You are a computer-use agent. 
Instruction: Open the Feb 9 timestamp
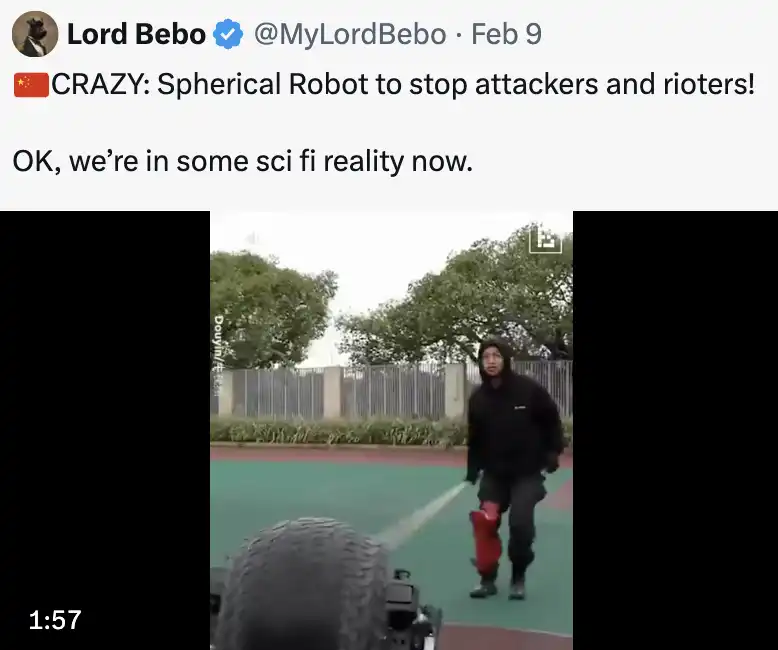pos(506,34)
